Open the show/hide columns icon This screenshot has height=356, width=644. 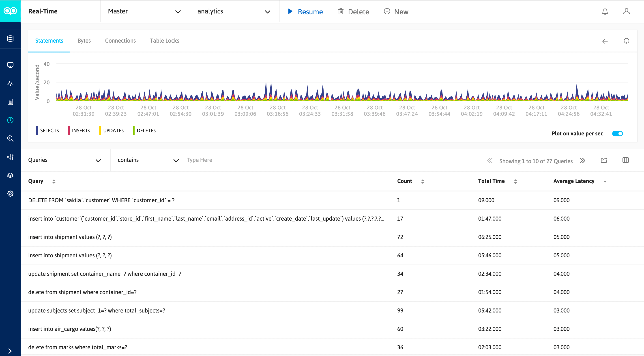(x=625, y=161)
